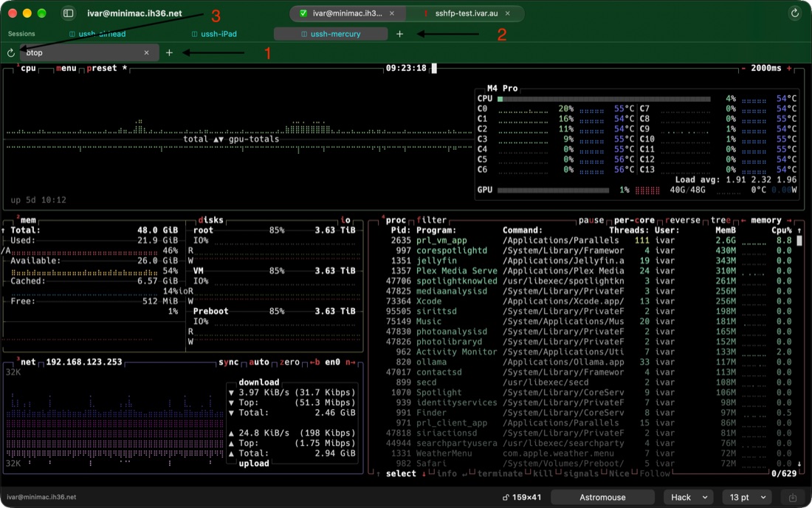Click the proc scrollbar thumb
The width and height of the screenshot is (812, 508).
point(799,241)
